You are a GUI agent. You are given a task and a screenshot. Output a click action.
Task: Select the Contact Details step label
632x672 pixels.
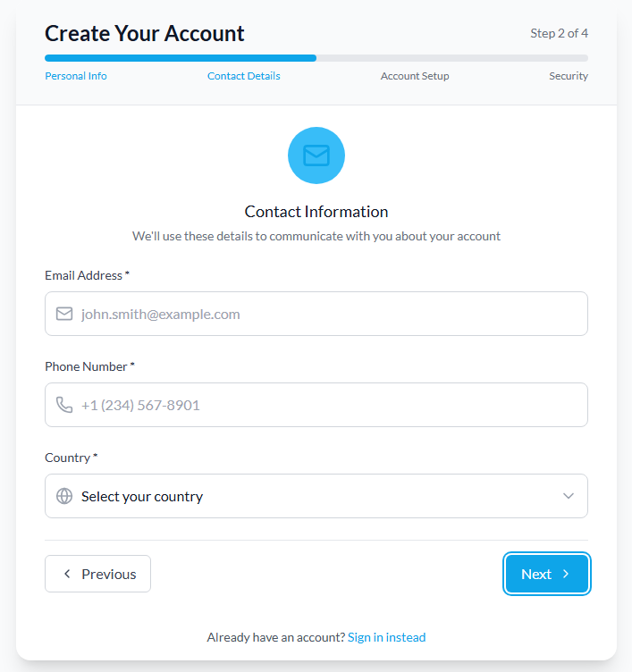243,76
